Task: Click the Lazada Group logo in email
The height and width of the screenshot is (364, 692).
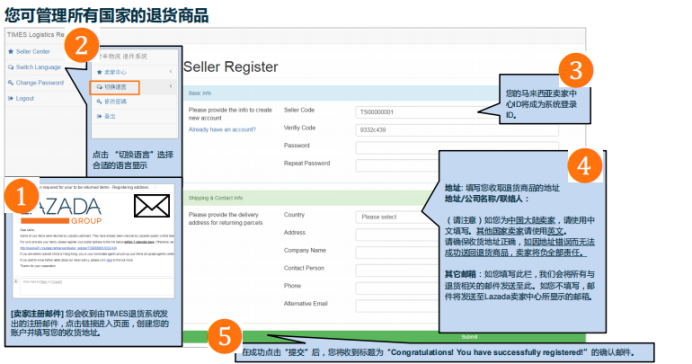Action: pos(61,211)
